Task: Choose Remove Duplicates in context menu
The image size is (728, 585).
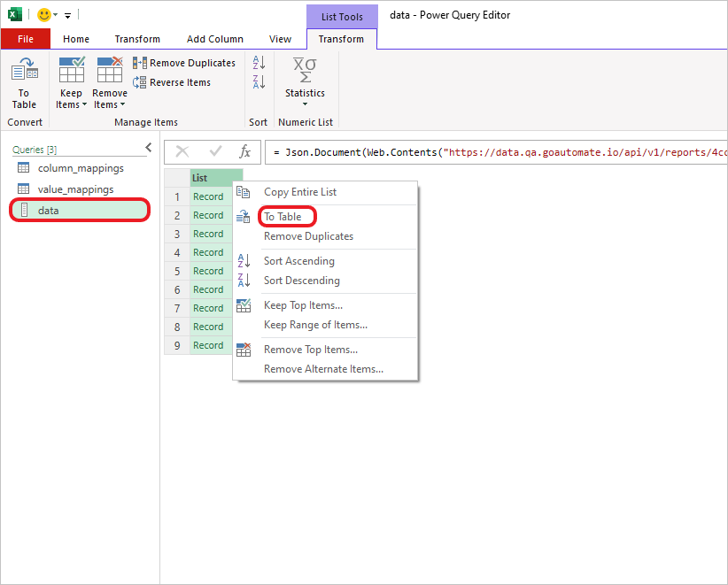Action: [325, 236]
